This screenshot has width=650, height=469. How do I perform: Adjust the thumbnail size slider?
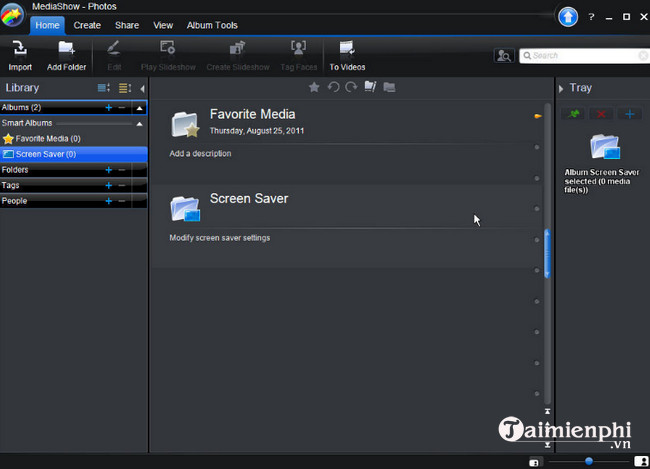[589, 461]
